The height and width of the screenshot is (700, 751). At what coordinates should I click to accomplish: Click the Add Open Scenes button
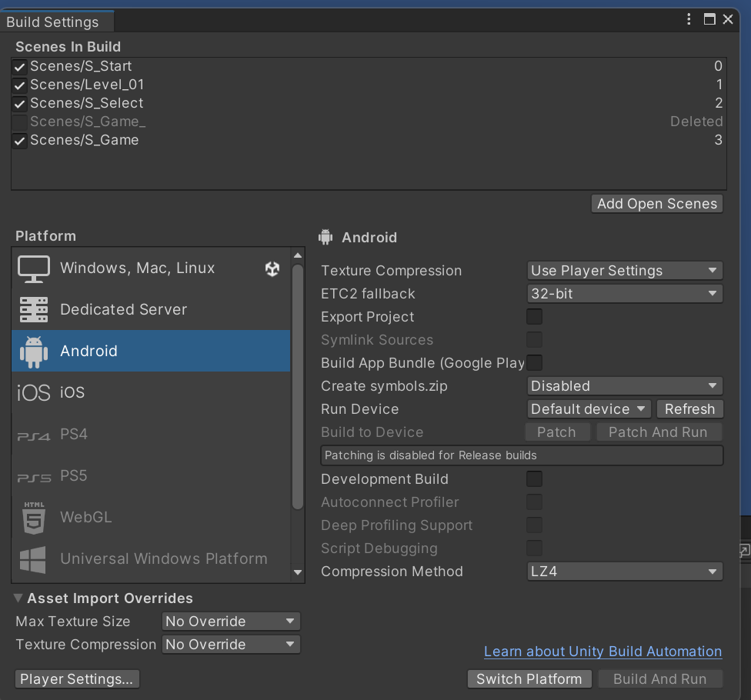click(657, 204)
